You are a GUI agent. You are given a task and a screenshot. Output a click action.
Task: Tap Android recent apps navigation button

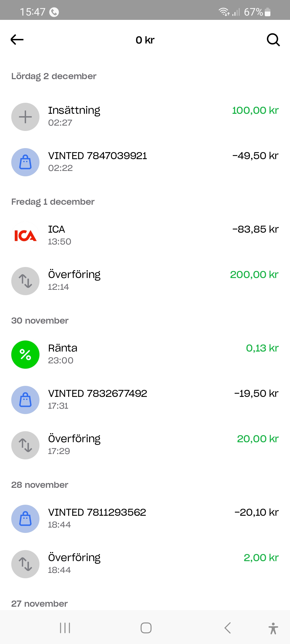tap(65, 628)
